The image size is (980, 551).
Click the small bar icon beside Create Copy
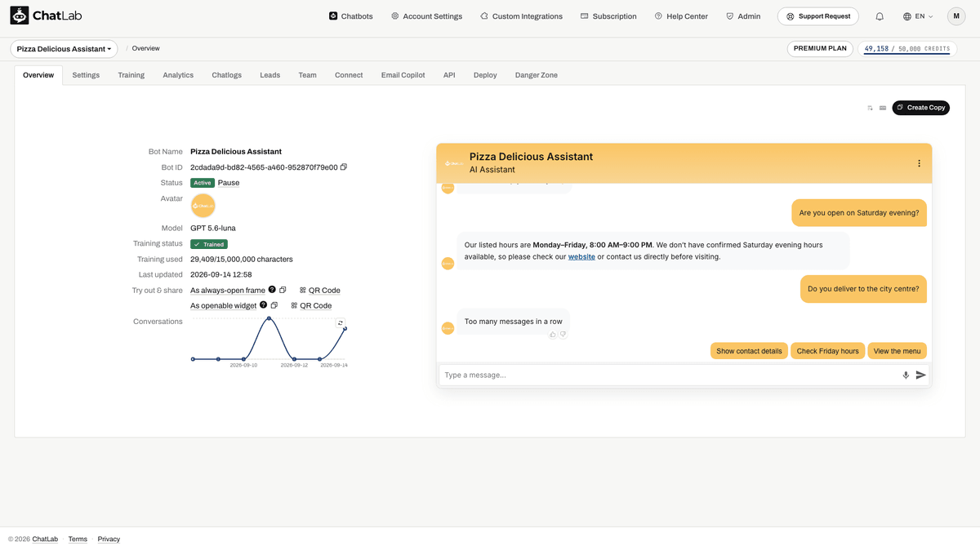[883, 108]
